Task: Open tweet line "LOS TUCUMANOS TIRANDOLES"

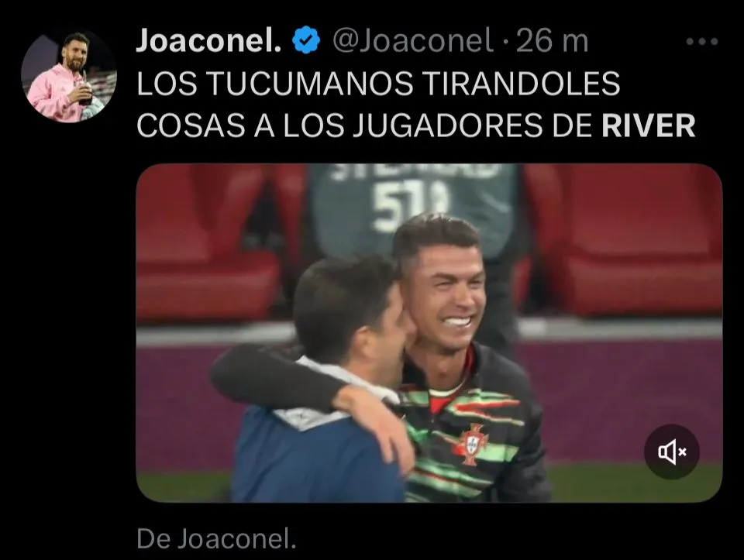Action: 378,84
